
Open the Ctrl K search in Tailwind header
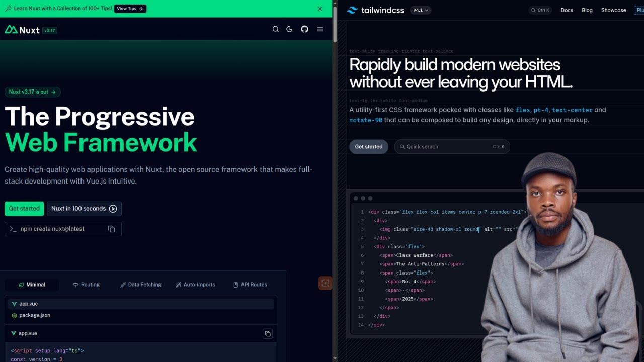tap(540, 10)
